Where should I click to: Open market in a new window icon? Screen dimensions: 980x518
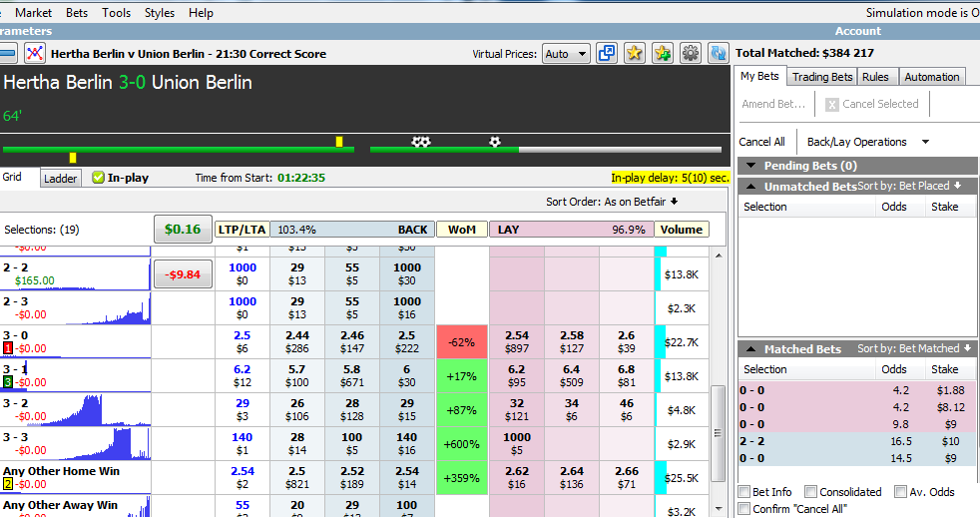(x=606, y=53)
